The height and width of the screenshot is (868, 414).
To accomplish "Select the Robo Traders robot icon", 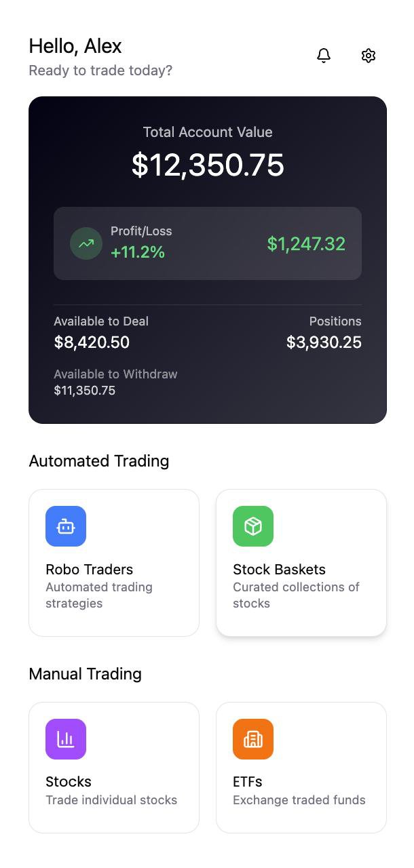I will pos(66,526).
